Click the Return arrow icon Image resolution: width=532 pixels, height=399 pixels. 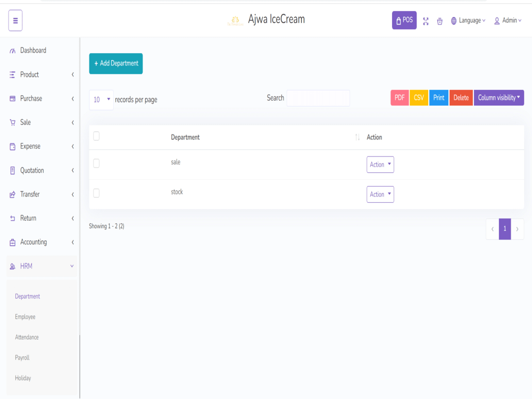(x=13, y=219)
